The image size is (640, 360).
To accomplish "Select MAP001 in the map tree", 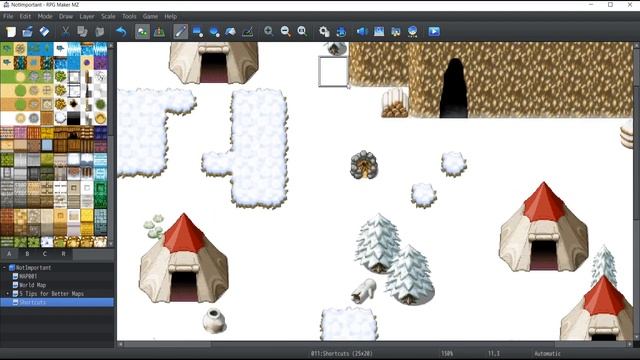I will 28,276.
